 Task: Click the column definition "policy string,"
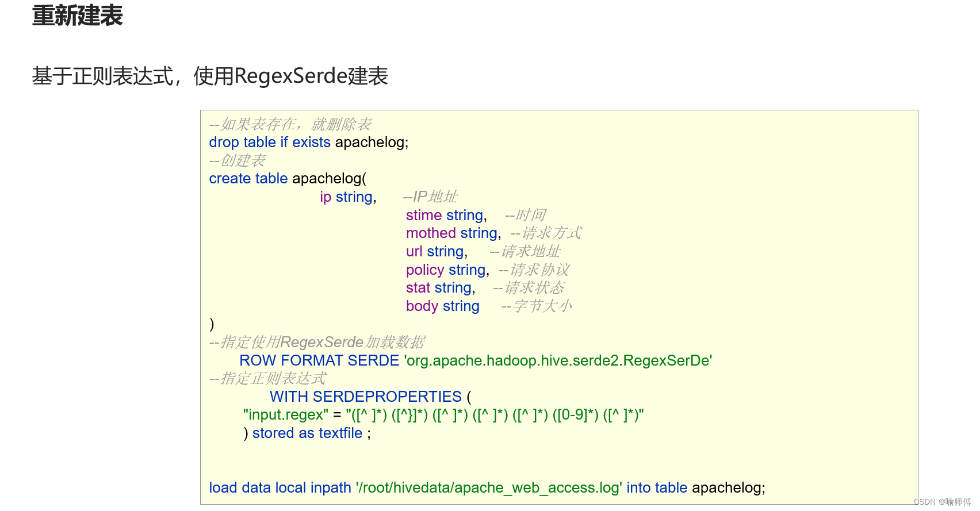point(447,270)
